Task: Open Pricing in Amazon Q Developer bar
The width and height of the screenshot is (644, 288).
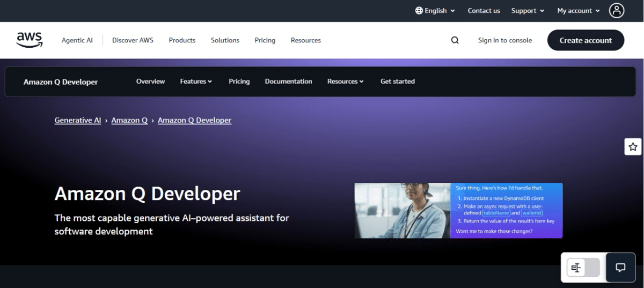Action: 239,82
